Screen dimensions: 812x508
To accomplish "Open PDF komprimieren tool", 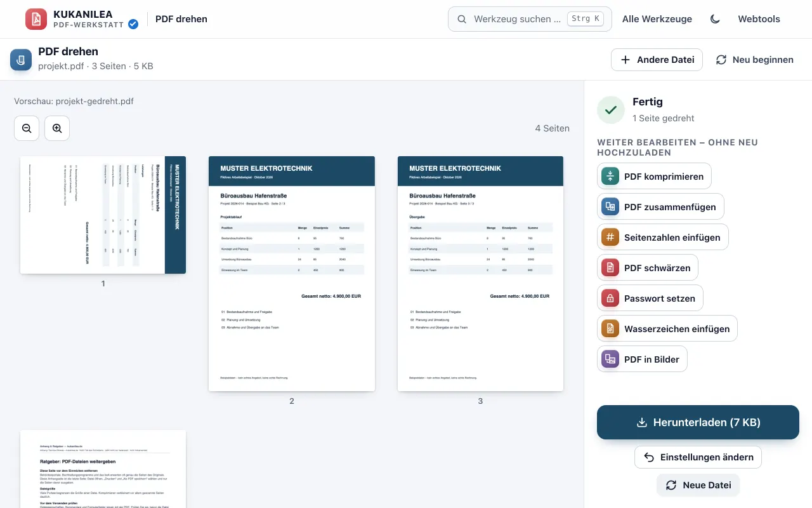I will pyautogui.click(x=654, y=177).
